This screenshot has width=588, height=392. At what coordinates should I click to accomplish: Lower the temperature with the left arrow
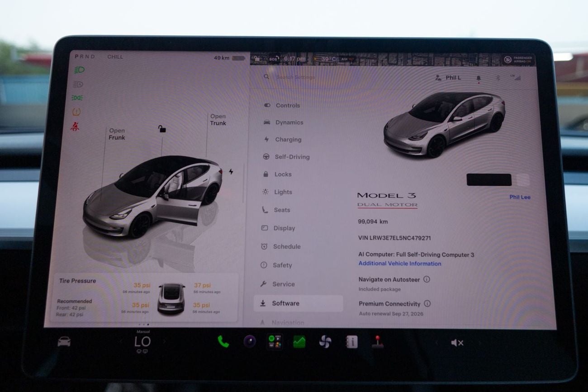[121, 342]
